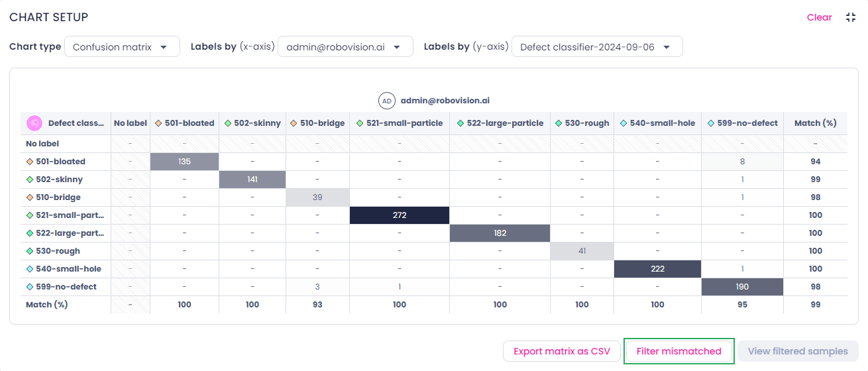Click the pink model icon beside Defect class header
Image resolution: width=868 pixels, height=371 pixels.
click(34, 123)
